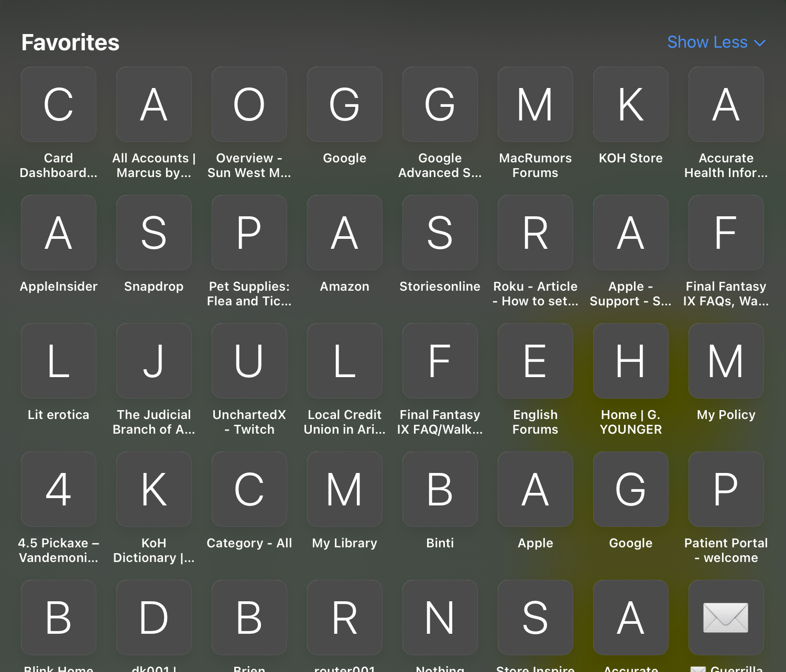Tap the Amazon favorite icon
Screen dimensions: 786x672
point(344,233)
